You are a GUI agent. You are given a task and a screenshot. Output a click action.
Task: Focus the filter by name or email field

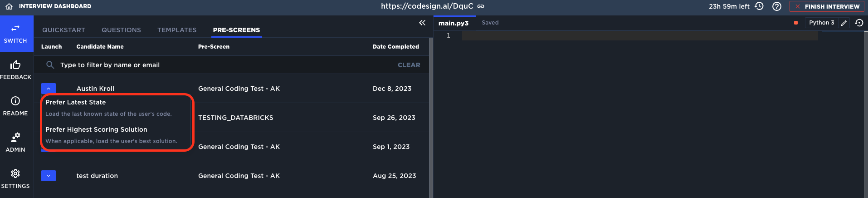pos(222,65)
